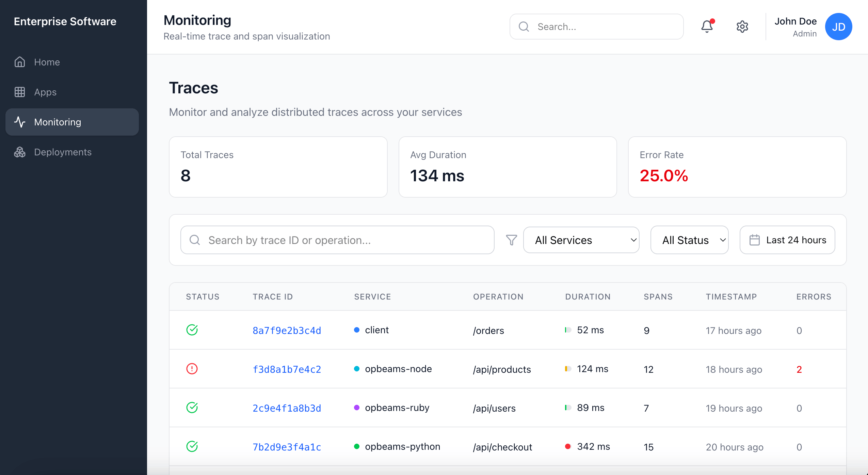Click the trace search input field
Screen dimensions: 868x475
click(337, 240)
